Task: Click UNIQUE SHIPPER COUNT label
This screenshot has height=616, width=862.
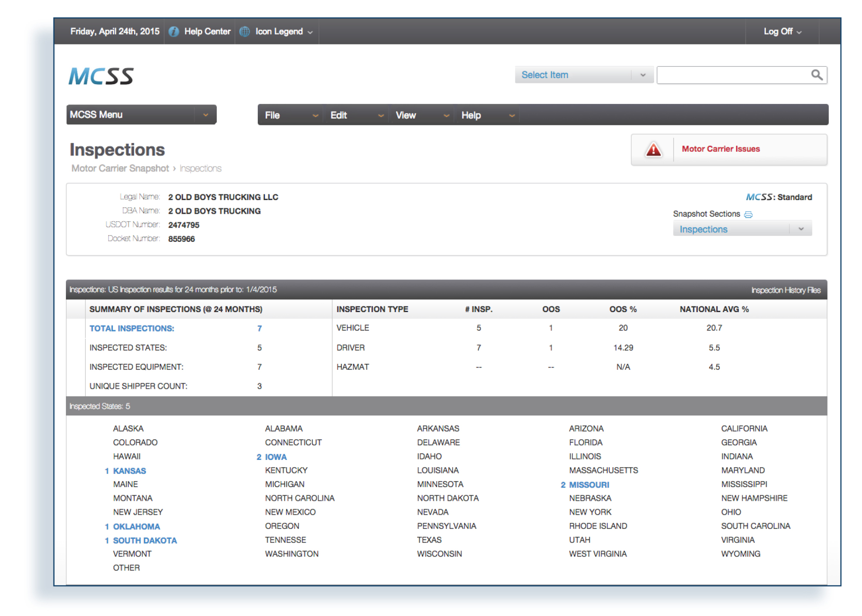Action: [x=138, y=386]
